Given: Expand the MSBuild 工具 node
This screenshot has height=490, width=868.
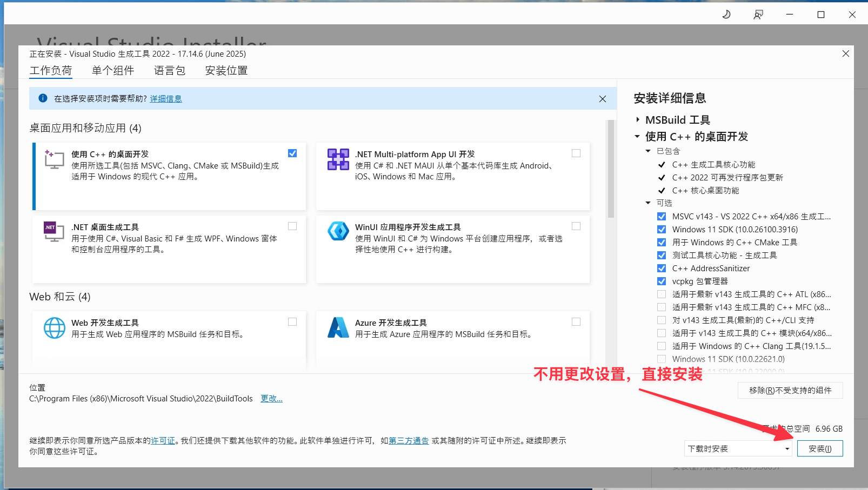Looking at the screenshot, I should pyautogui.click(x=638, y=120).
